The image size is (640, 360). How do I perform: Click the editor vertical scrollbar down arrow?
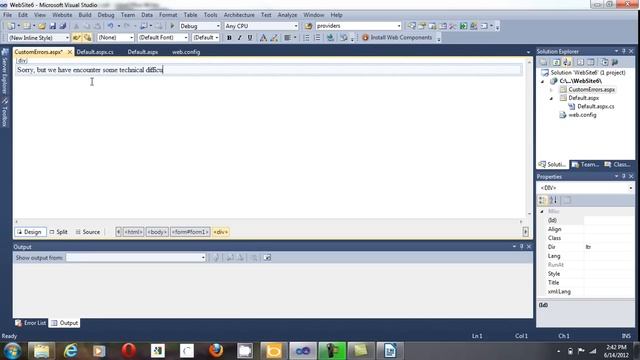click(x=529, y=213)
